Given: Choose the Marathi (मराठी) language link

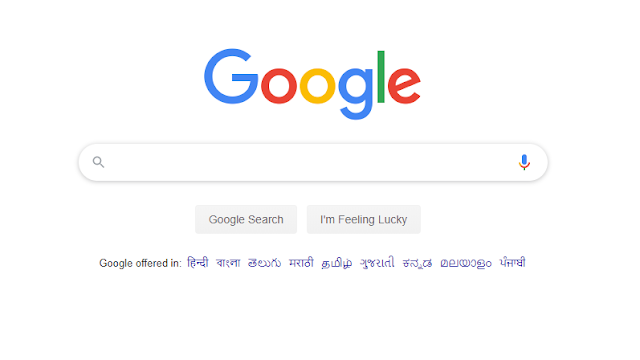Looking at the screenshot, I should [x=301, y=262].
